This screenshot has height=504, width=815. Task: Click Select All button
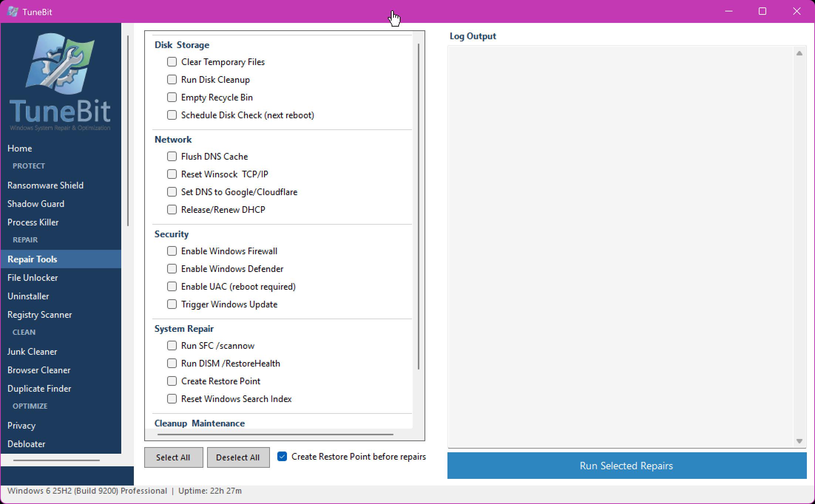click(x=173, y=457)
